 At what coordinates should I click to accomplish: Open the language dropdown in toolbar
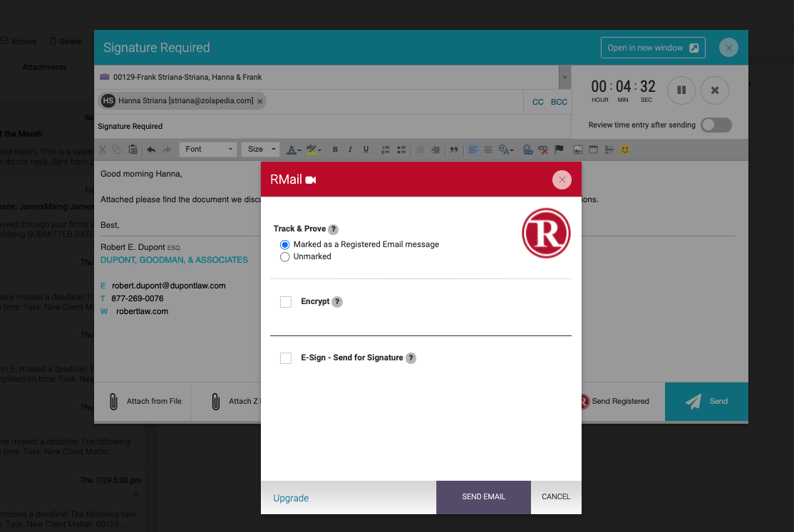point(506,150)
